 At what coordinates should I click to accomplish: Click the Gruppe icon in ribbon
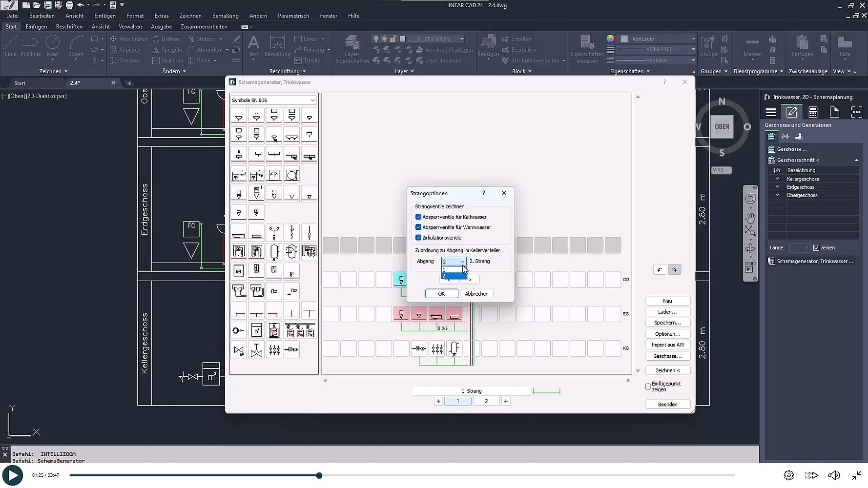(708, 46)
